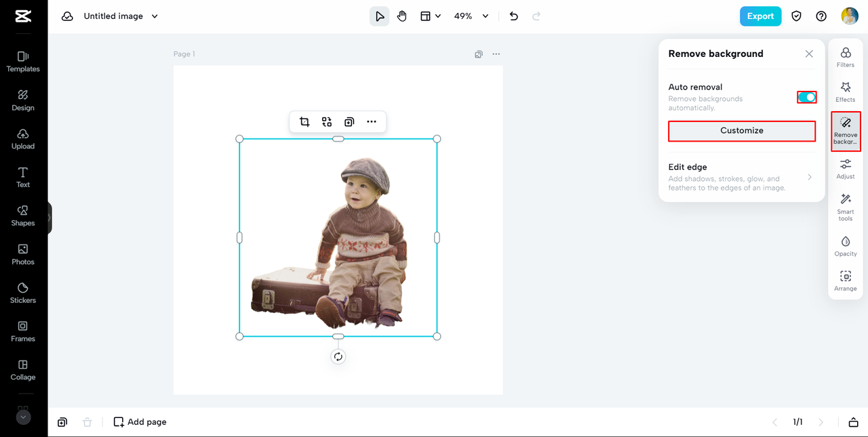Select the pointer select tool
This screenshot has height=437, width=868.
[x=380, y=16]
